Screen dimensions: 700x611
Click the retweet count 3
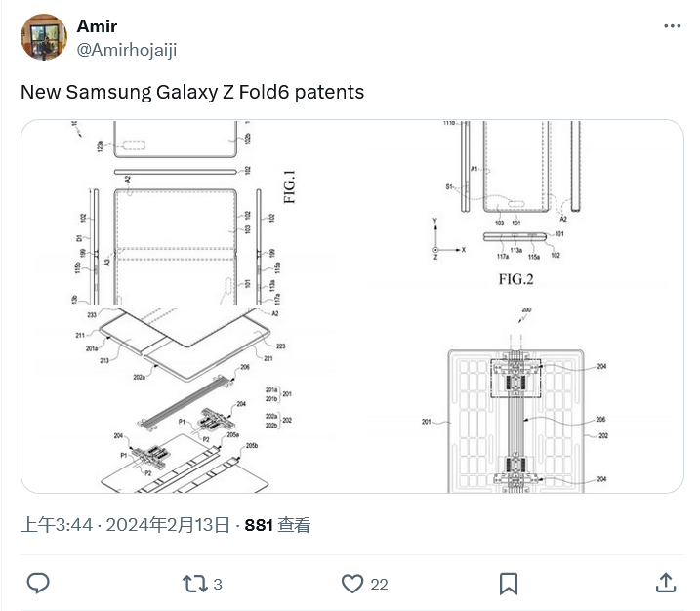tap(218, 585)
